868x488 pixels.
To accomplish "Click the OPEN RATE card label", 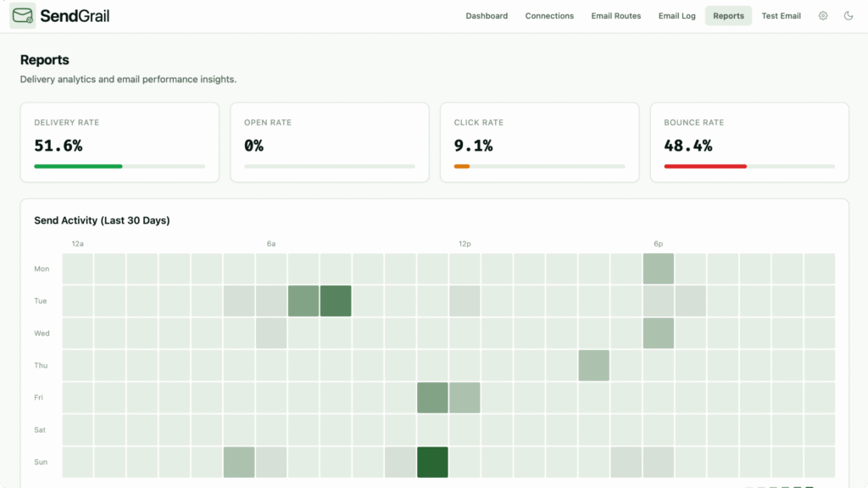I will (x=267, y=122).
